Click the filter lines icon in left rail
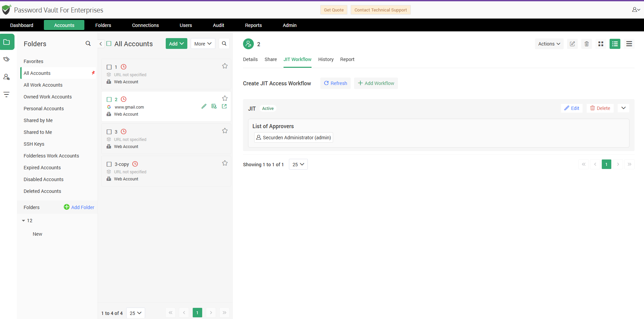This screenshot has height=319, width=644. (6, 94)
